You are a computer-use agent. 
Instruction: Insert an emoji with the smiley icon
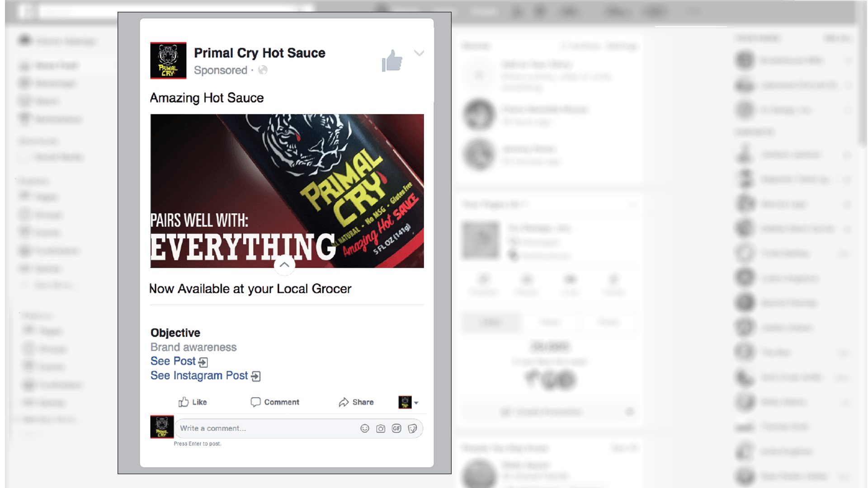365,428
